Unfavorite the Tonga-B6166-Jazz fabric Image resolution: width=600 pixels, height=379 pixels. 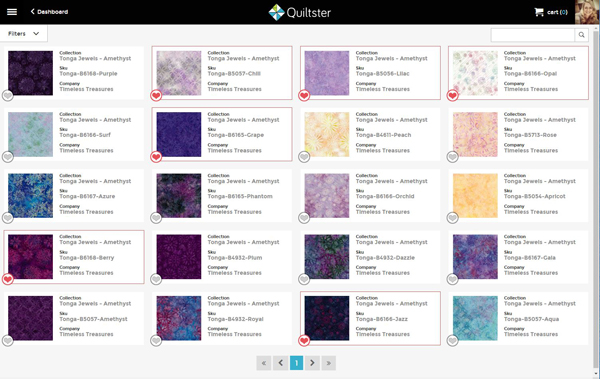(304, 340)
